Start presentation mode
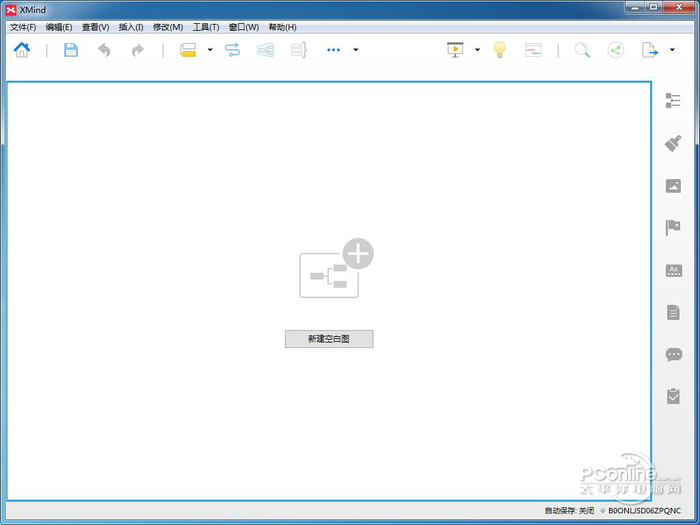Viewport: 700px width, 525px height. (455, 50)
